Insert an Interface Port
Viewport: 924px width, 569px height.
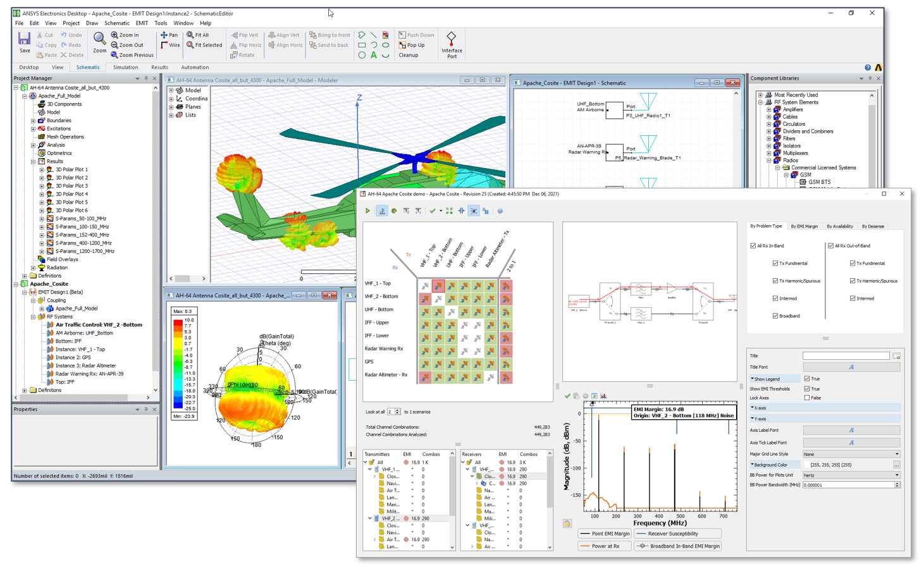[x=452, y=45]
